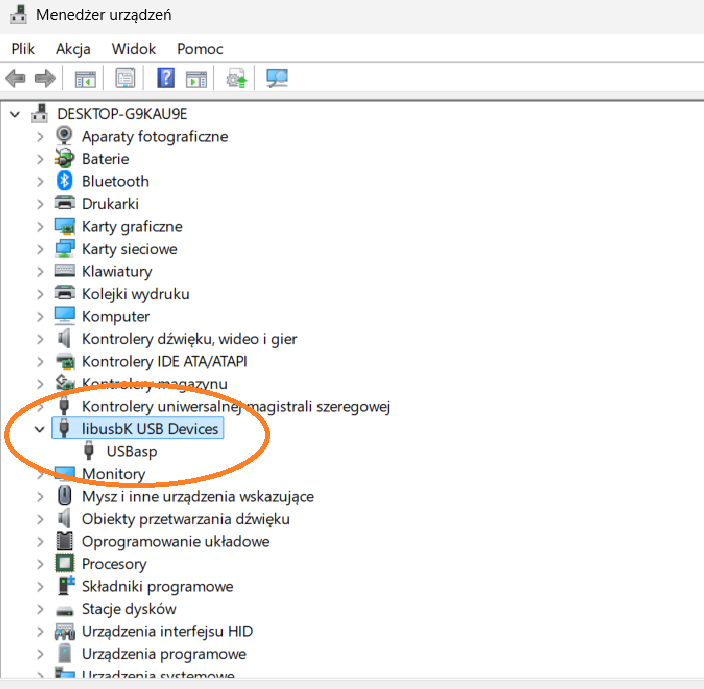704x689 pixels.
Task: Click the monitor icon beside Komputer
Action: 64,316
